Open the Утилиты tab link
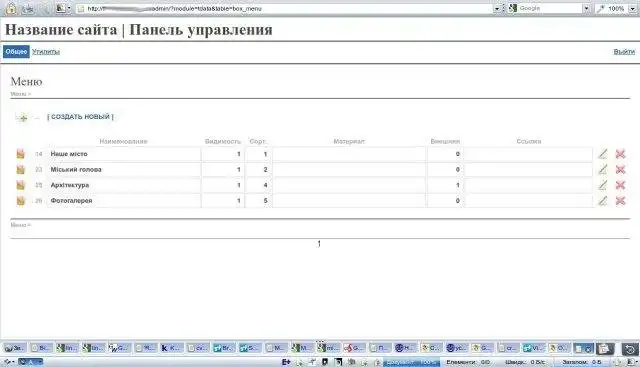 coord(46,52)
